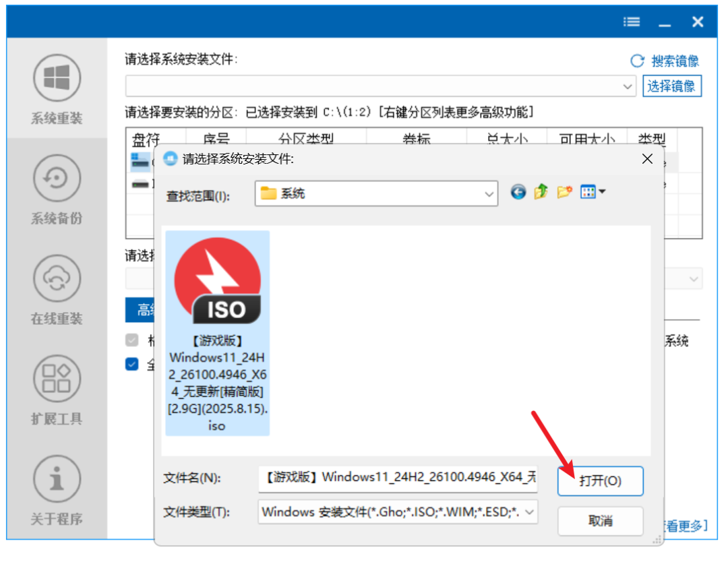This screenshot has height=562, width=728.
Task: Toggle the grayed-out checkbox
Action: click(x=132, y=340)
